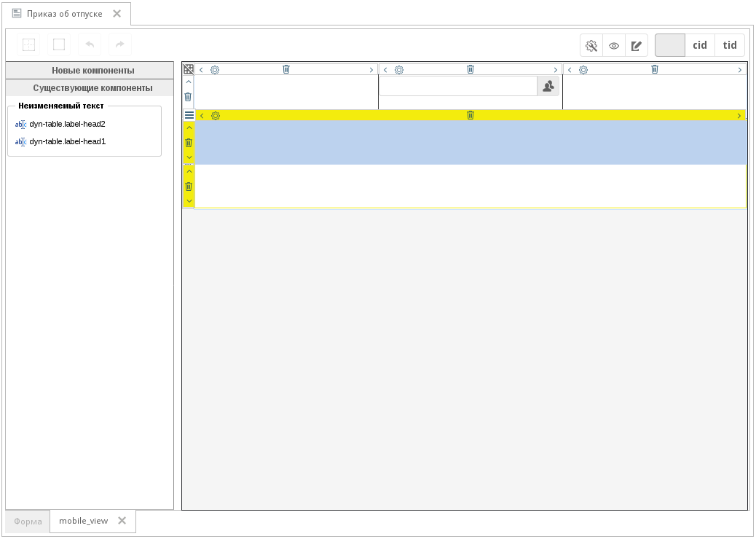The width and height of the screenshot is (756, 539).
Task: Delete the first column via its trash icon
Action: point(286,69)
